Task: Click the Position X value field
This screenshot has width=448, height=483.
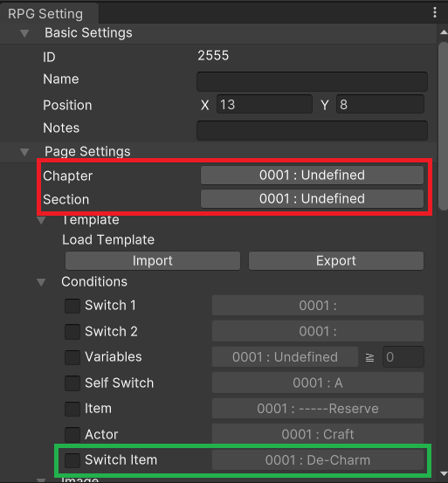Action: 265,104
